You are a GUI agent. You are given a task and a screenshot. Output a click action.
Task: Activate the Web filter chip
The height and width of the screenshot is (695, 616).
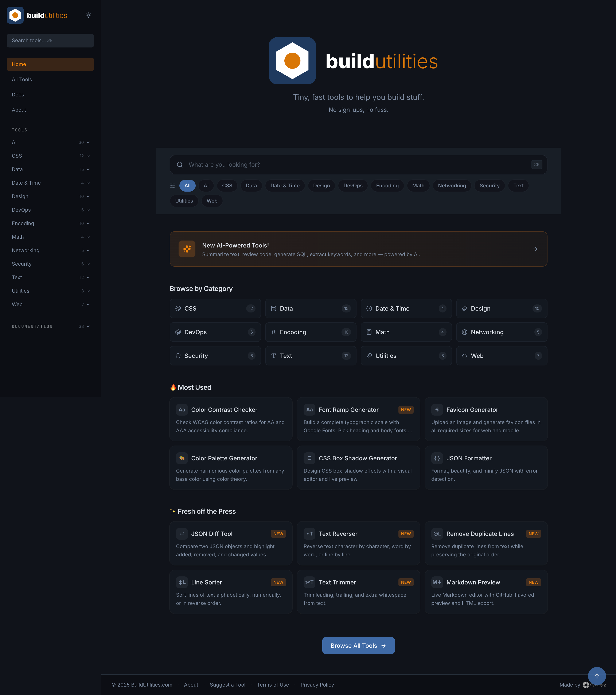(x=212, y=201)
